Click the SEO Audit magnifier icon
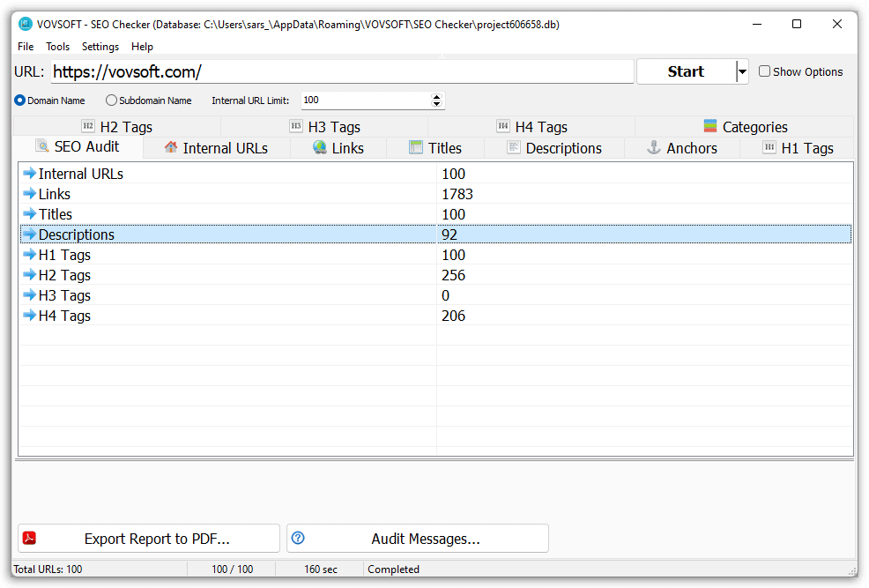This screenshot has height=588, width=869. coord(42,145)
